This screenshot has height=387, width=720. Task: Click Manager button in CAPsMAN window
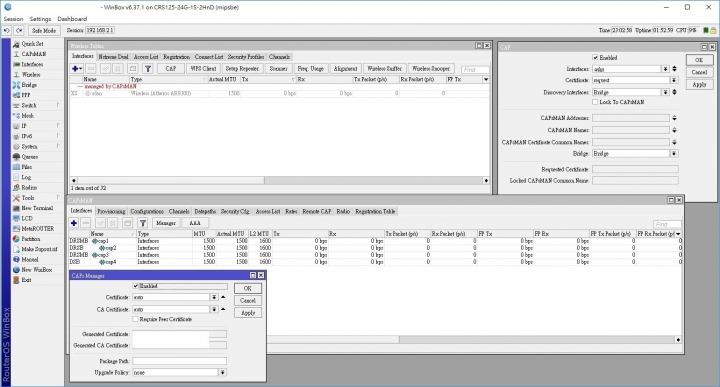166,223
